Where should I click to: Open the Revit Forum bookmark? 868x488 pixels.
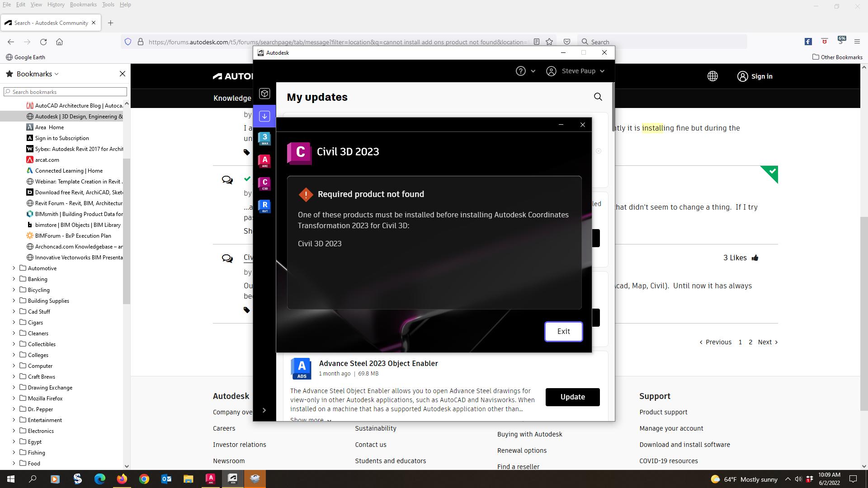(x=75, y=203)
